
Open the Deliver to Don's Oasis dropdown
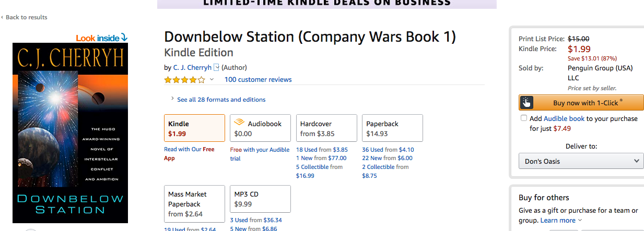pos(581,161)
